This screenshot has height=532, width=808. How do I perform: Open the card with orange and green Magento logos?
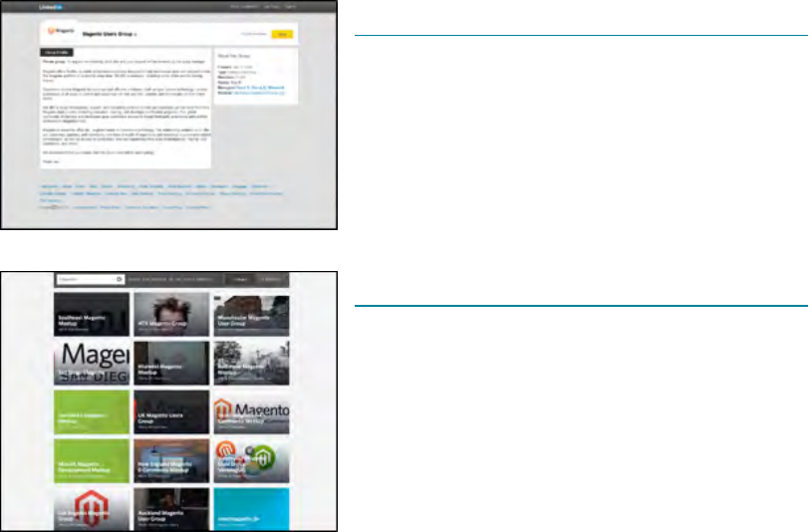coord(251,461)
